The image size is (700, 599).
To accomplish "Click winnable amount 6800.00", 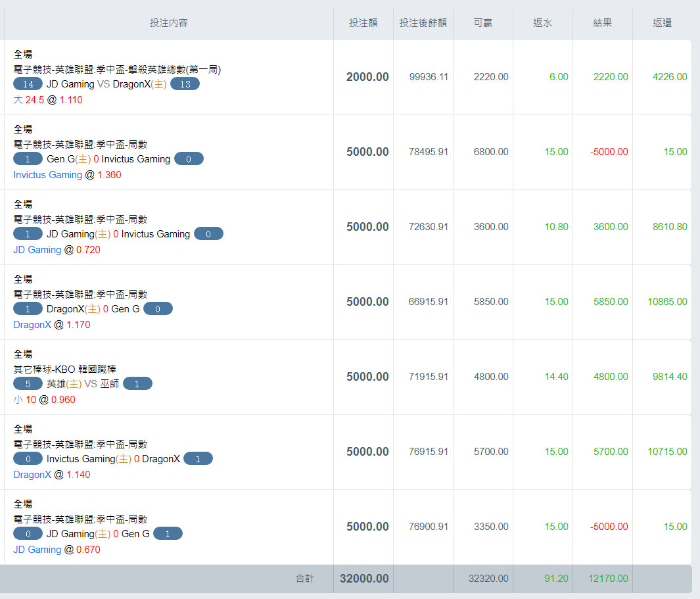I will pos(491,152).
